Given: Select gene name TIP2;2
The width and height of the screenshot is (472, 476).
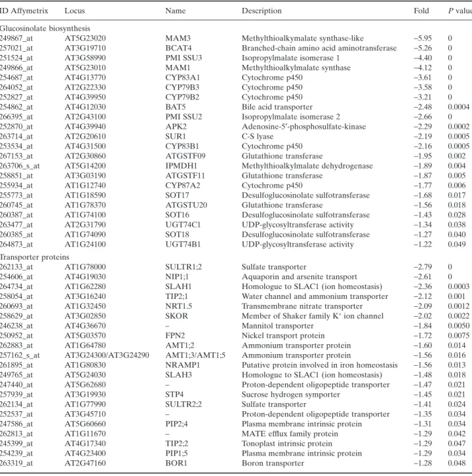Looking at the screenshot, I should (x=177, y=443).
